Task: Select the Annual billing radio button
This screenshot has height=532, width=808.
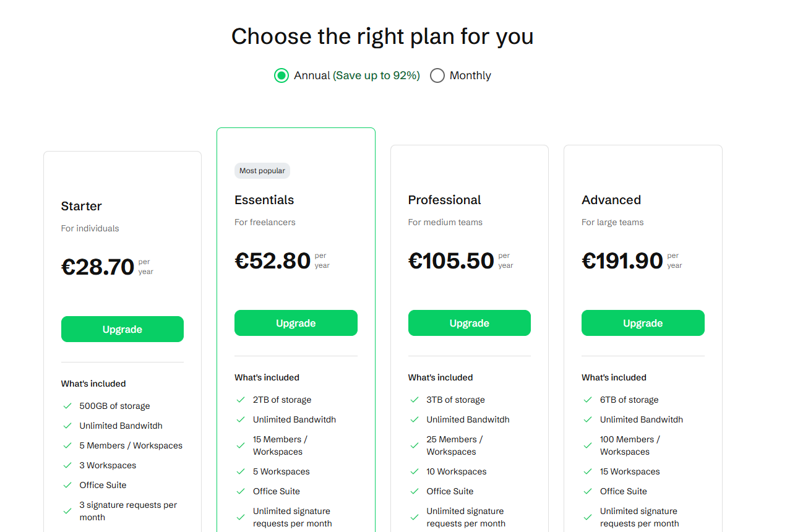Action: coord(282,75)
